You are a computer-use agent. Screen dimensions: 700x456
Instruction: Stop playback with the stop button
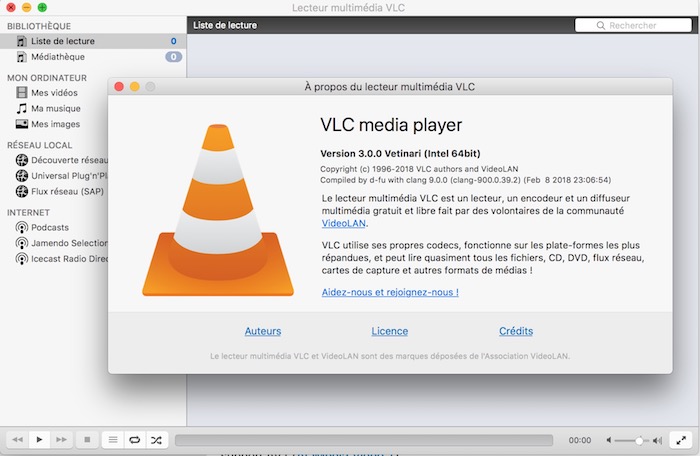[87, 440]
